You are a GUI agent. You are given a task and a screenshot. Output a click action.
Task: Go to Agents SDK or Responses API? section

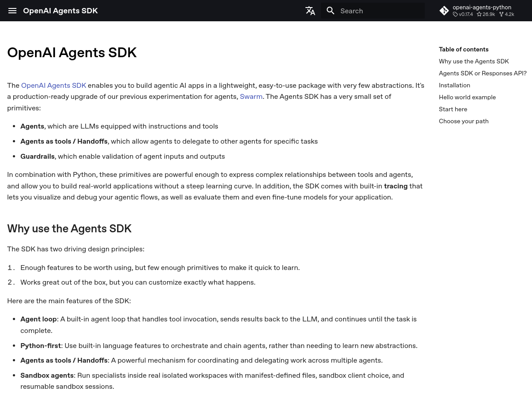point(483,73)
